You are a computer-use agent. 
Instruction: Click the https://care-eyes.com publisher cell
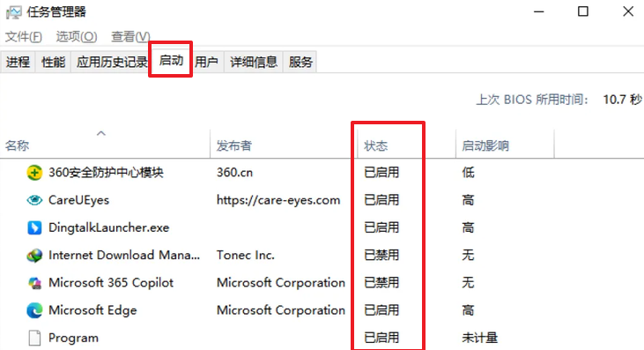278,200
